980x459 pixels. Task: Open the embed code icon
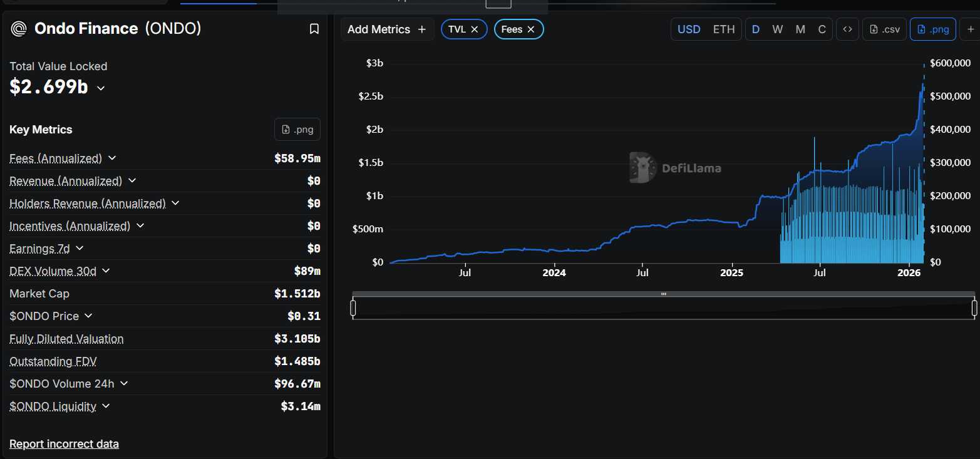click(847, 29)
